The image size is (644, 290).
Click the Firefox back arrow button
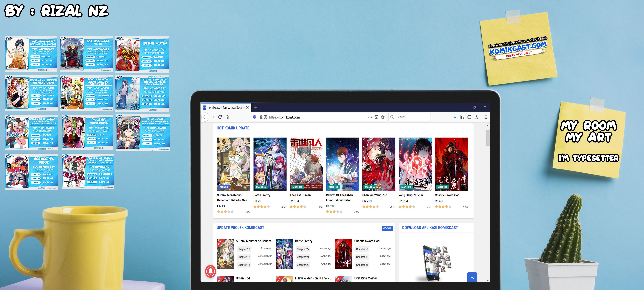[x=205, y=117]
